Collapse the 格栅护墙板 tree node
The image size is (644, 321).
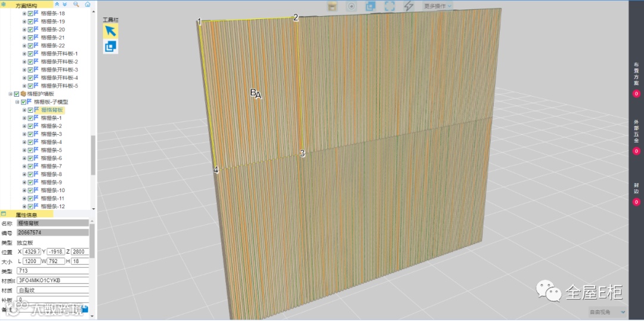[x=11, y=94]
